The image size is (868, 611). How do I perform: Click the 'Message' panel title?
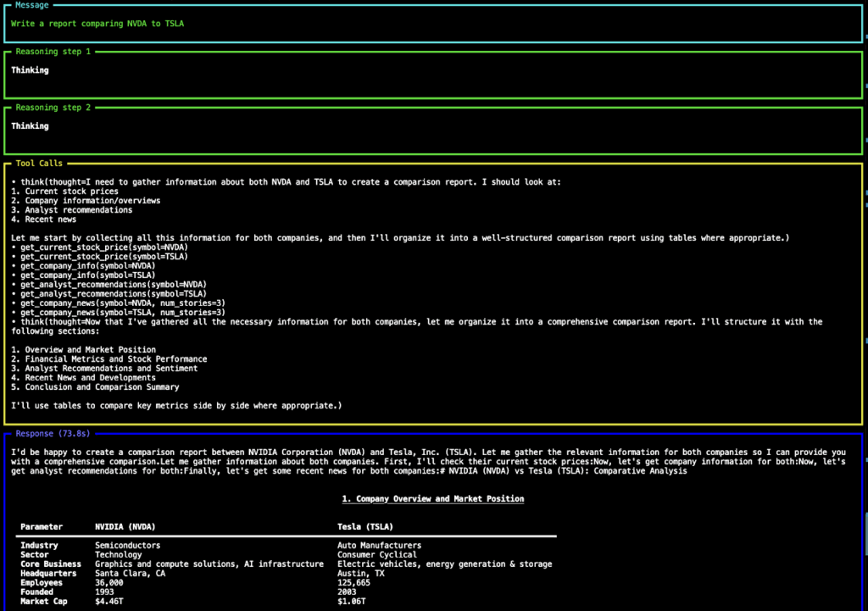[x=31, y=5]
